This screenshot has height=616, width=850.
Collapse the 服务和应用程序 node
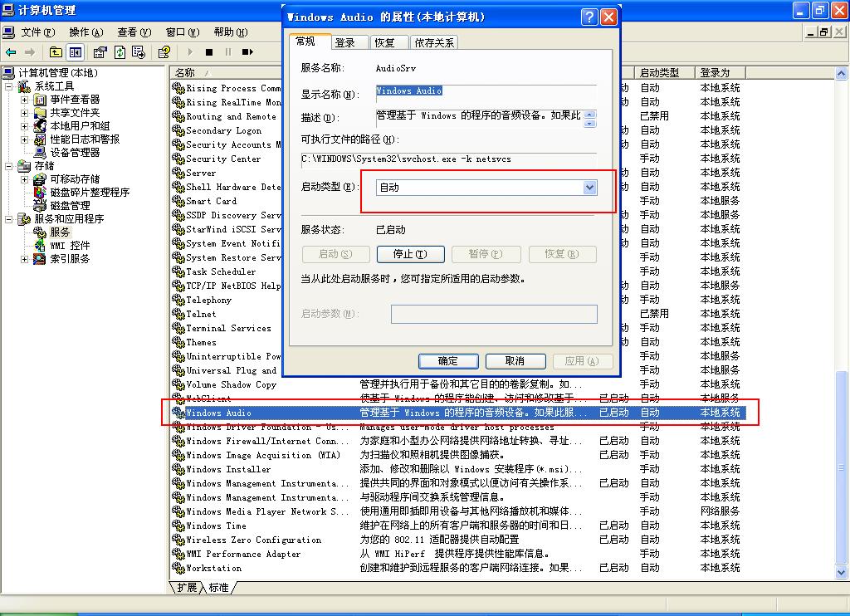[x=8, y=219]
